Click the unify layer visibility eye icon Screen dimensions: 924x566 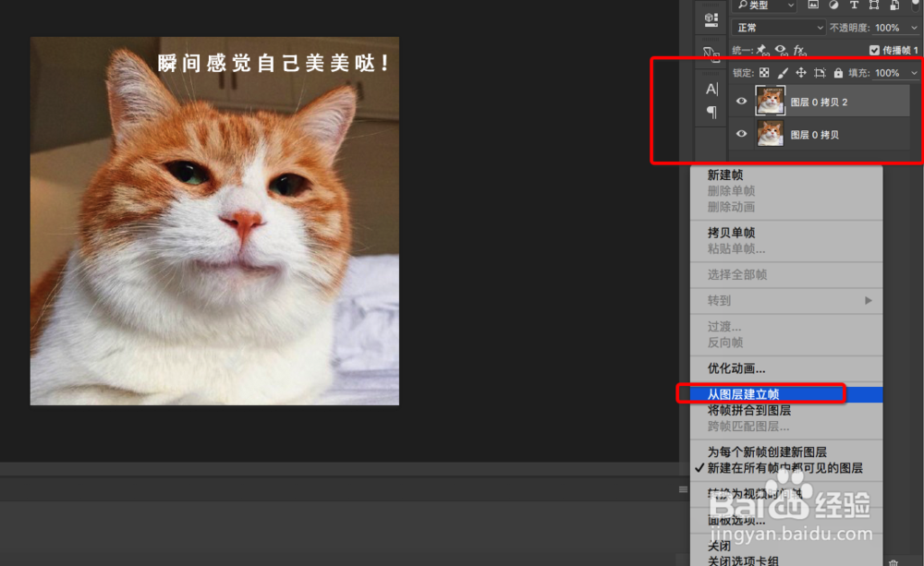click(x=783, y=51)
